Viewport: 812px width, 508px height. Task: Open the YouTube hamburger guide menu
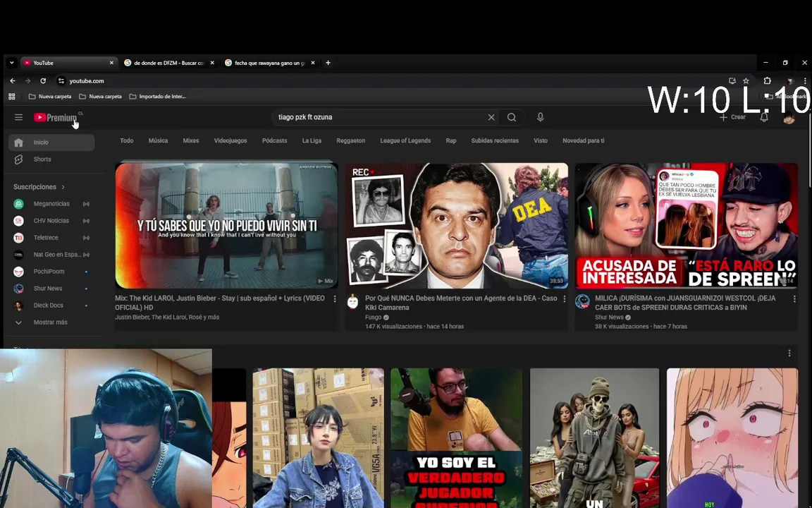(x=18, y=117)
